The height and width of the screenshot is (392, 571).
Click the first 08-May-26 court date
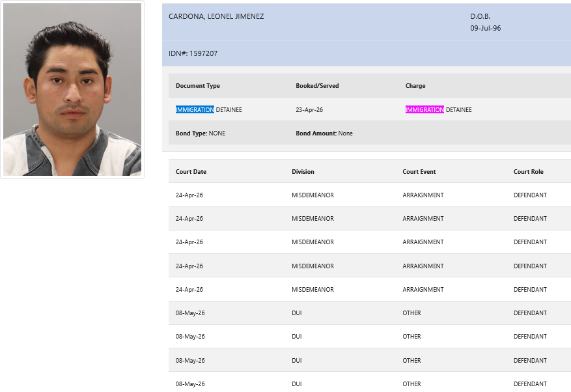190,313
